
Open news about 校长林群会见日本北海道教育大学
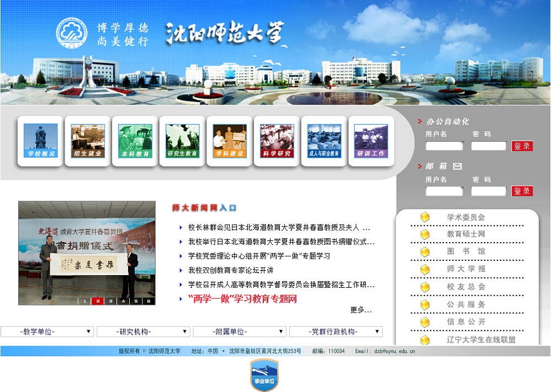coord(279,228)
